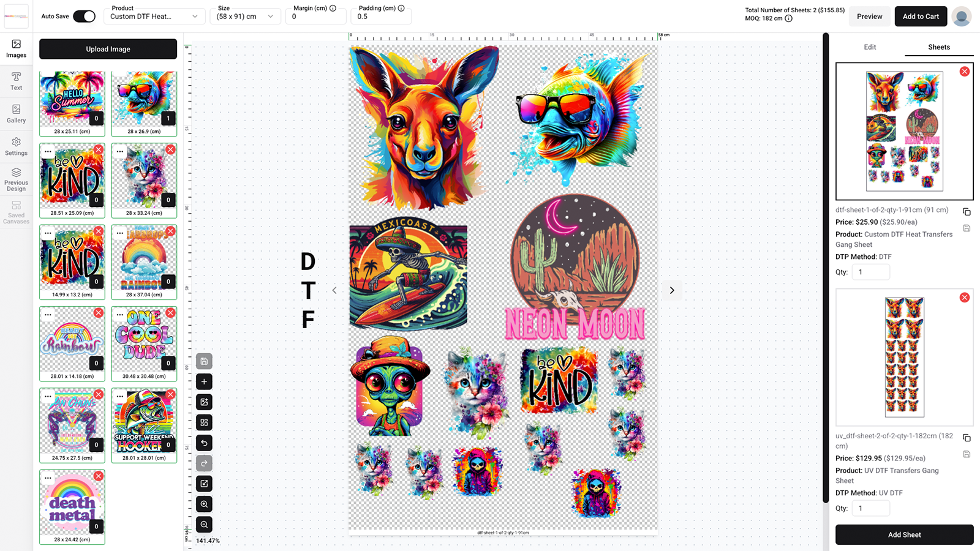Delete the uv_dtf-sheet-2 from the Sheets panel

[x=965, y=298]
